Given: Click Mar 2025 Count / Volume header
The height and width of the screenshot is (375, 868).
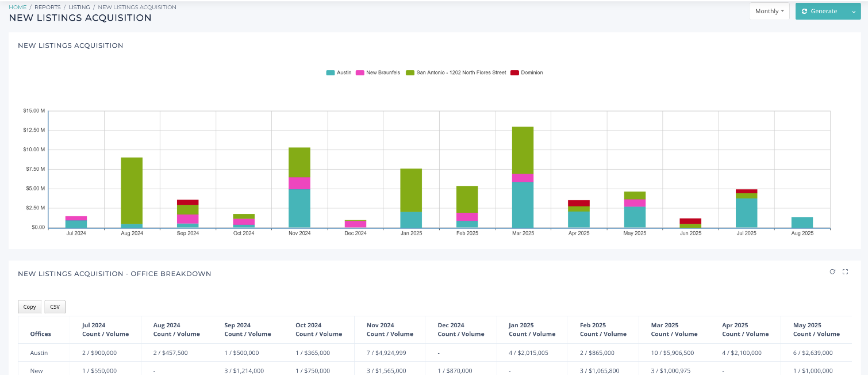Looking at the screenshot, I should 674,330.
